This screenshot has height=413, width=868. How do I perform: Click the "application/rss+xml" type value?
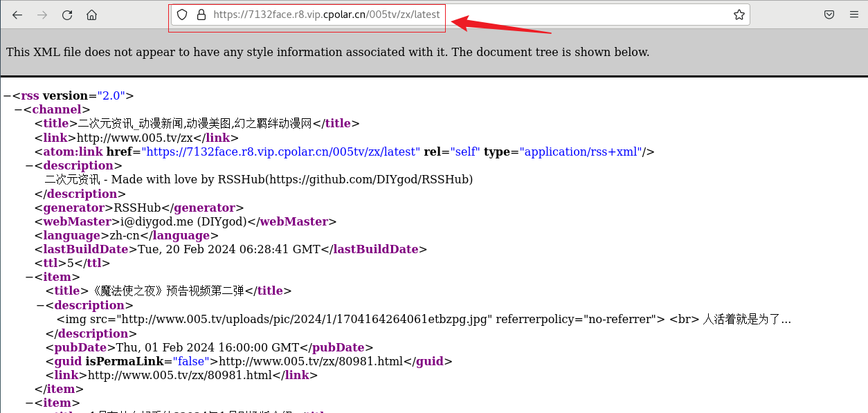coord(581,152)
